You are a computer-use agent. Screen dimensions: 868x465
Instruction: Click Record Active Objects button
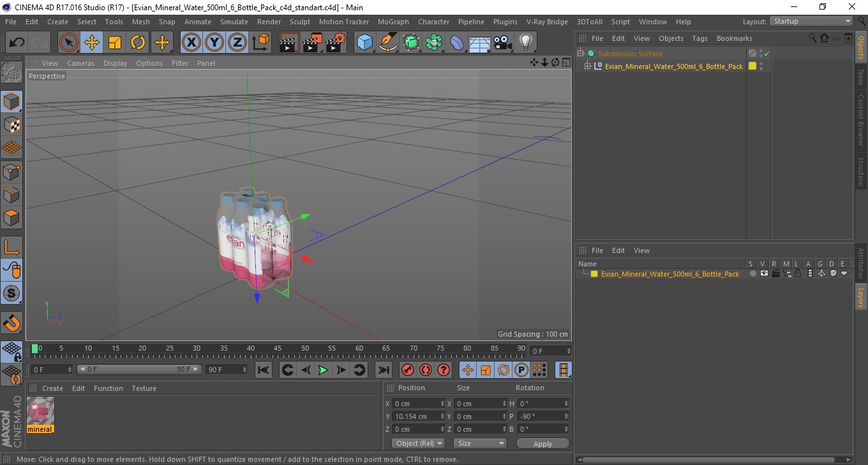click(x=407, y=370)
